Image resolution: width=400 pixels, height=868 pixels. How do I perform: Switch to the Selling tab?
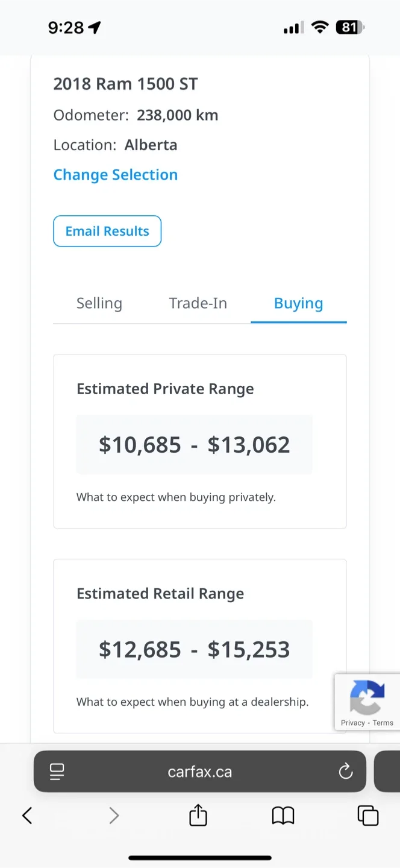(99, 303)
